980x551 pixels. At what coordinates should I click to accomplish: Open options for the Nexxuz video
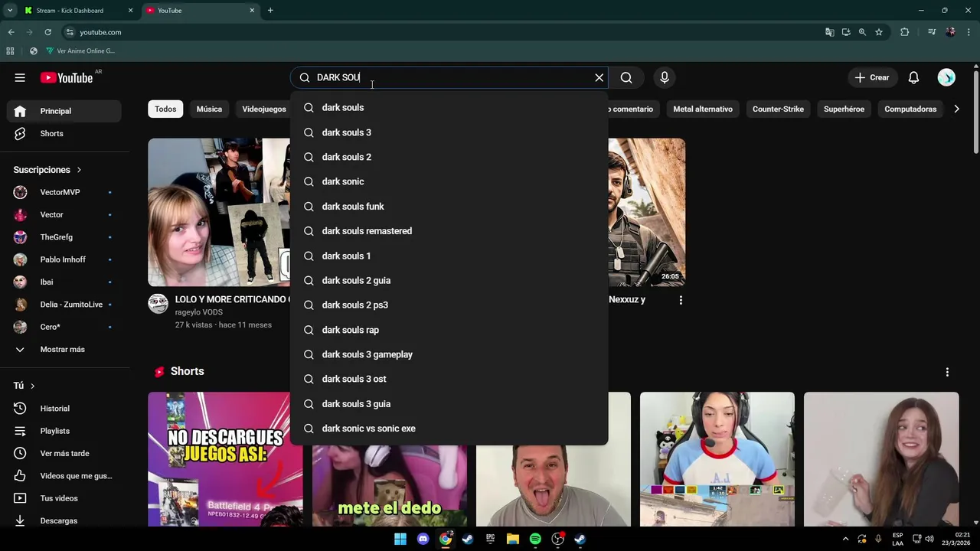[x=681, y=301]
